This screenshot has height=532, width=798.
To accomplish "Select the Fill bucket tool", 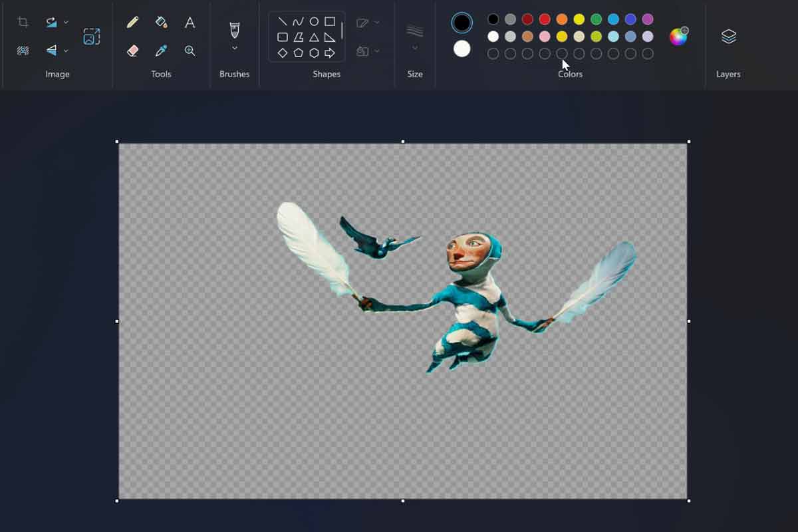I will (x=161, y=22).
